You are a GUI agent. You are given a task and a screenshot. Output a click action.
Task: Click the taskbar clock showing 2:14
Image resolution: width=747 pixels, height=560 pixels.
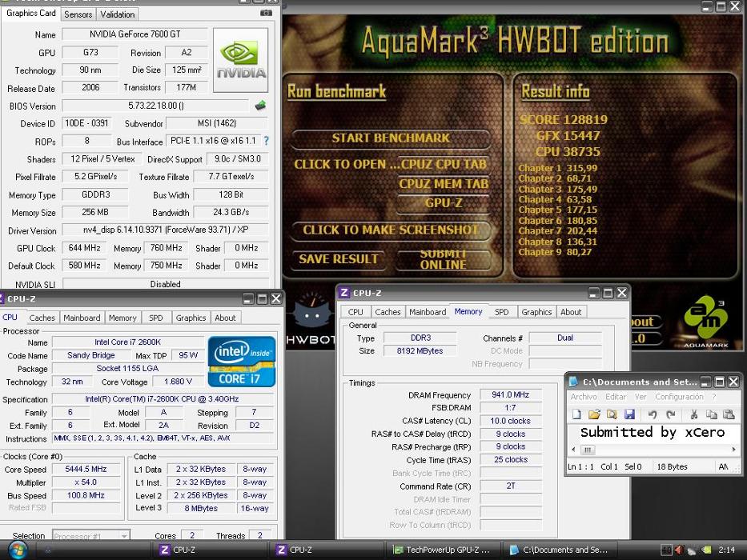726,550
